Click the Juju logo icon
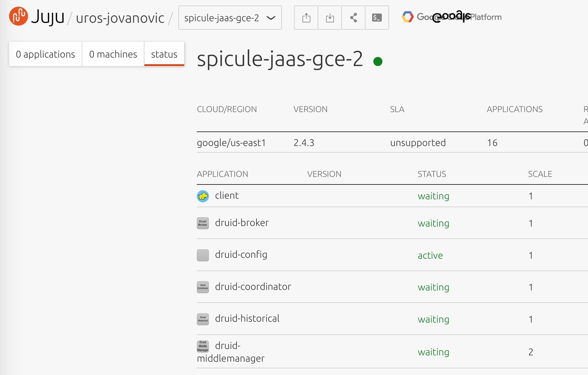588x375 pixels. pyautogui.click(x=18, y=16)
